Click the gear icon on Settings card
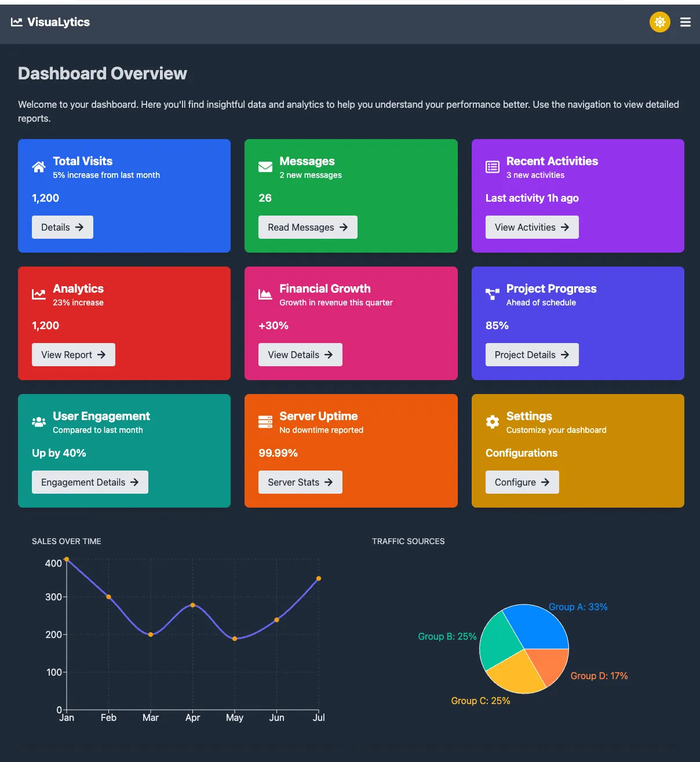Screen dimensions: 700x762 pos(492,422)
